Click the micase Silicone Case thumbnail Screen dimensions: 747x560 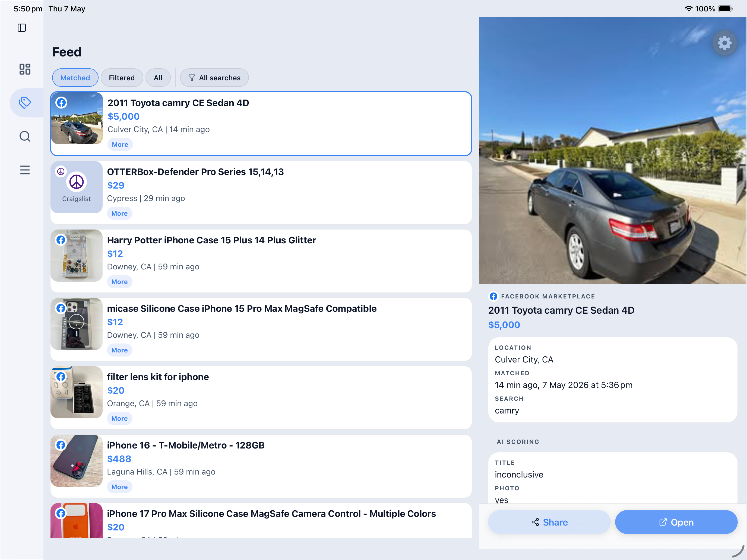click(x=77, y=324)
